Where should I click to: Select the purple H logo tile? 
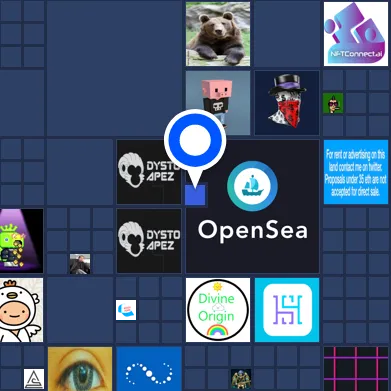[x=287, y=310]
